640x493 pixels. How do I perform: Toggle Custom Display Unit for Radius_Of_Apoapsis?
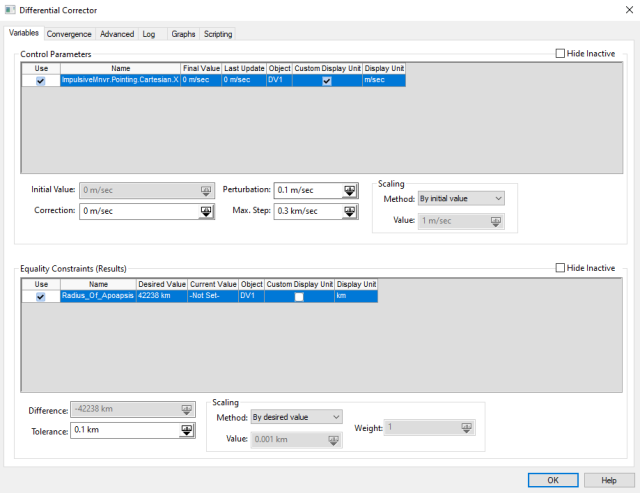(x=298, y=296)
